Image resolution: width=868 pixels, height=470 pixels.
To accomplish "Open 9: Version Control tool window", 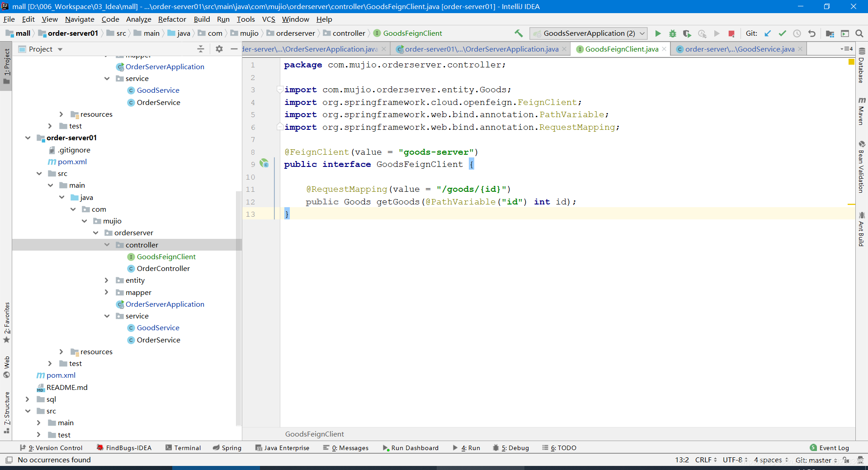I will pyautogui.click(x=51, y=448).
